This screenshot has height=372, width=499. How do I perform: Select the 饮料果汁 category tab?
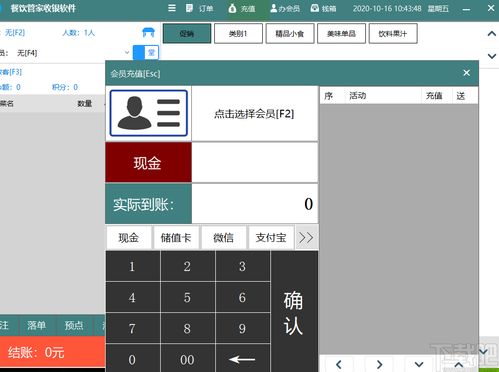393,33
